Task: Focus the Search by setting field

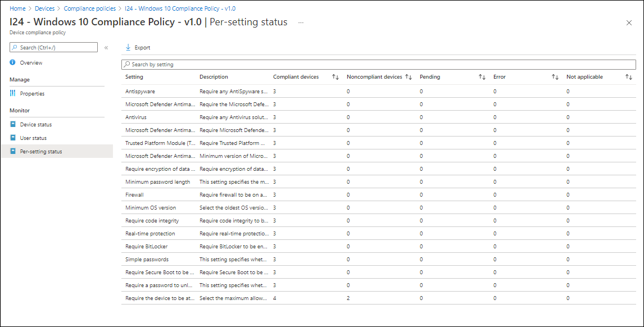Action: [379, 65]
